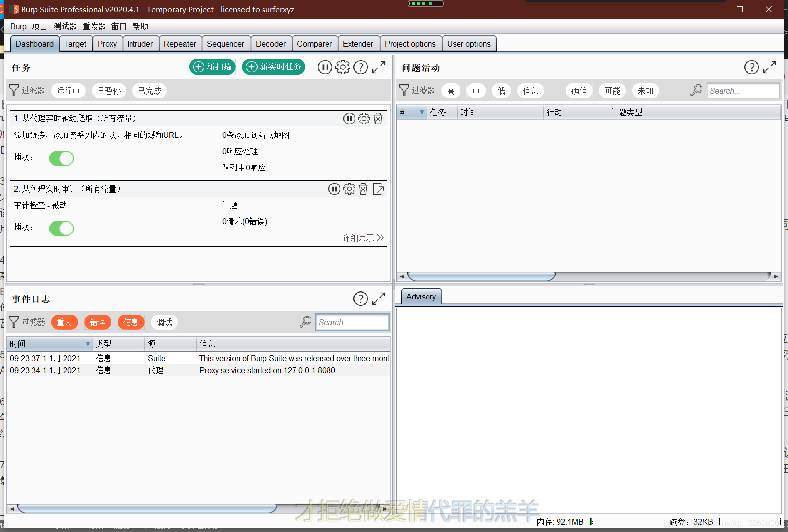Screen dimensions: 788x532
Task: Delete task 1 从代理实时被动爬取 with trash icon
Action: click(x=378, y=118)
